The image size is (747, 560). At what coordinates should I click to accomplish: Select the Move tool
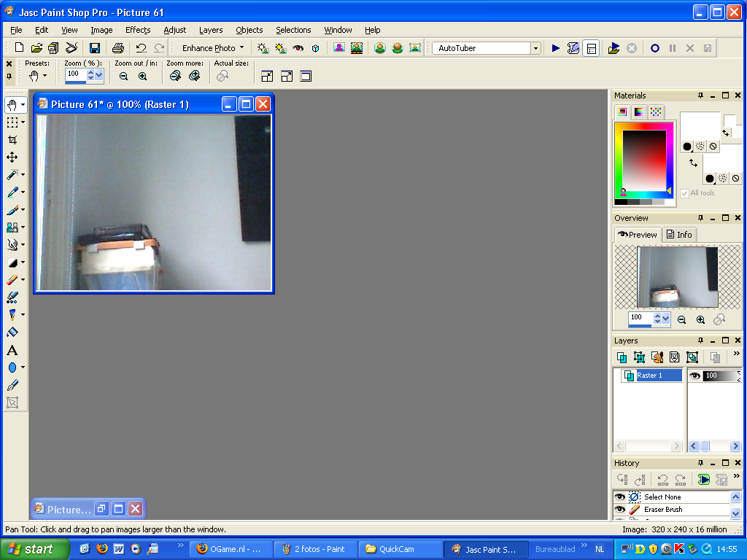tap(13, 157)
